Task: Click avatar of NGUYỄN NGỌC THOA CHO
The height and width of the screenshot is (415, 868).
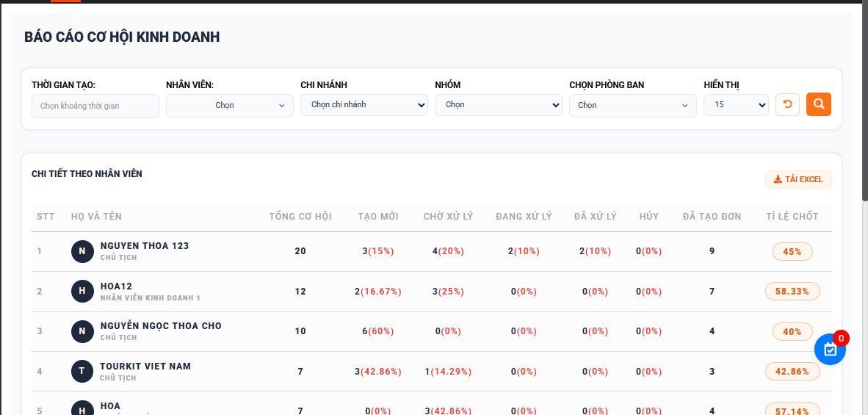Action: coord(82,331)
